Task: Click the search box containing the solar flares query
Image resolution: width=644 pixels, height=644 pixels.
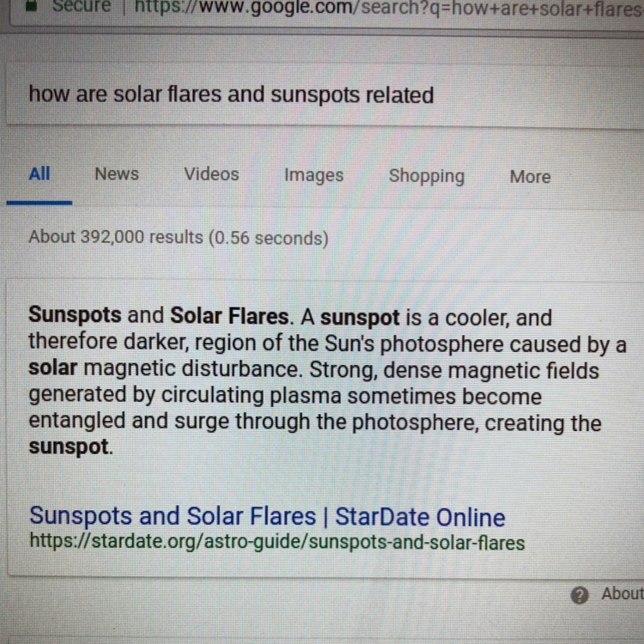Action: tap(232, 94)
